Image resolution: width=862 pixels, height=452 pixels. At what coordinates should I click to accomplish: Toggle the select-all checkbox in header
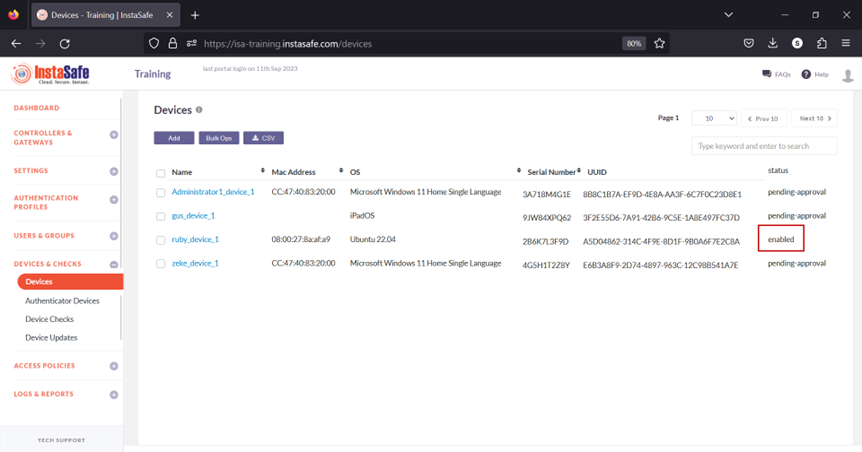coord(160,172)
